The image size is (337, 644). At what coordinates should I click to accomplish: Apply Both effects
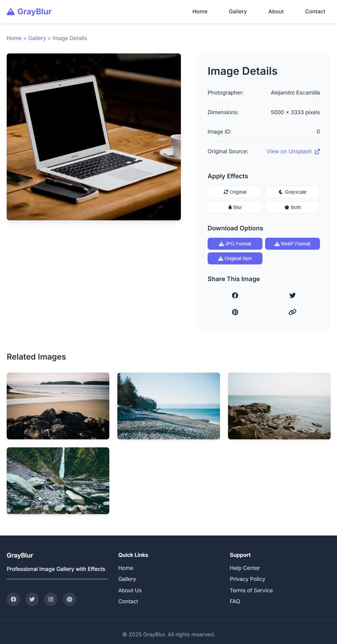pyautogui.click(x=293, y=207)
